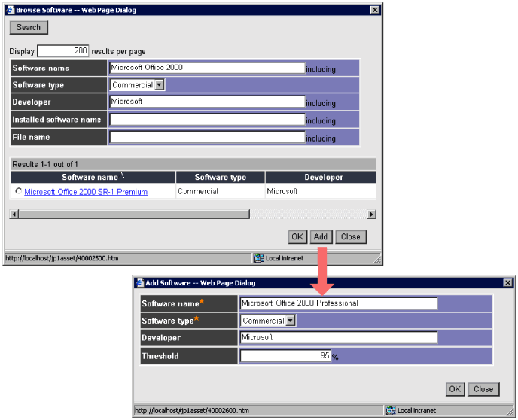Click OK in Add Software dialog
The height and width of the screenshot is (420, 518).
455,389
